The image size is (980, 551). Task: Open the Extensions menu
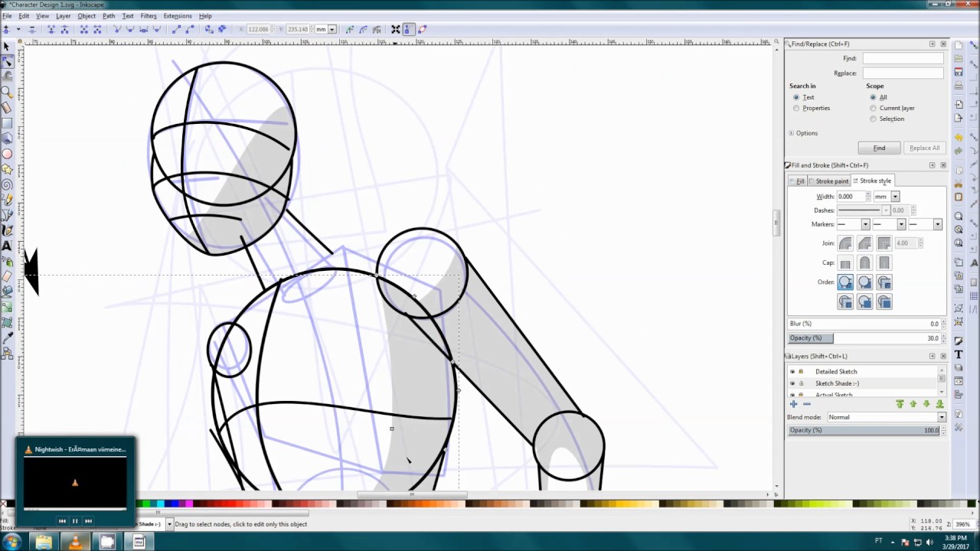pyautogui.click(x=178, y=16)
